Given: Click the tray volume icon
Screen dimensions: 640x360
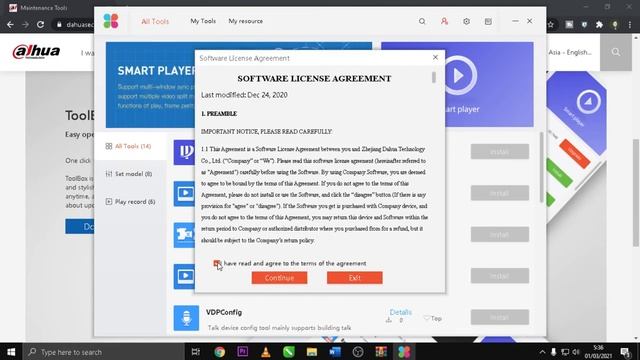Looking at the screenshot, I should [x=576, y=352].
